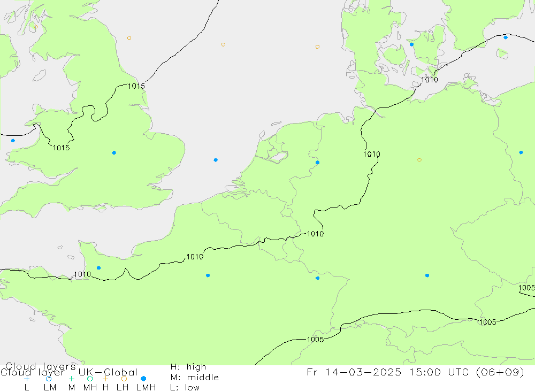Click the '15:00 UTC' time text

(x=440, y=372)
